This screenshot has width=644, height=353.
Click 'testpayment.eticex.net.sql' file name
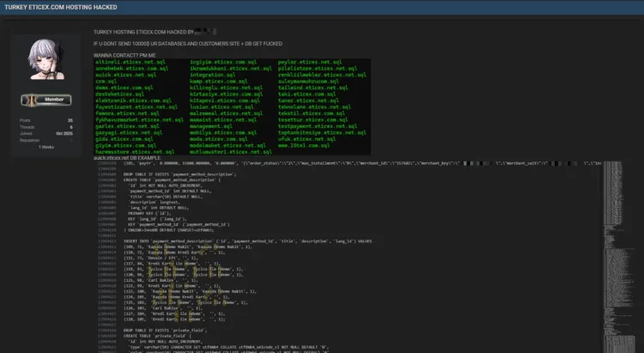[318, 126]
